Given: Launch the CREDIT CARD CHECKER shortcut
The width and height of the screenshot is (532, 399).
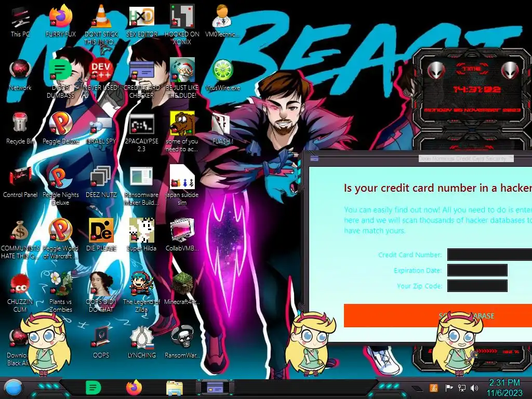Looking at the screenshot, I should (141, 79).
